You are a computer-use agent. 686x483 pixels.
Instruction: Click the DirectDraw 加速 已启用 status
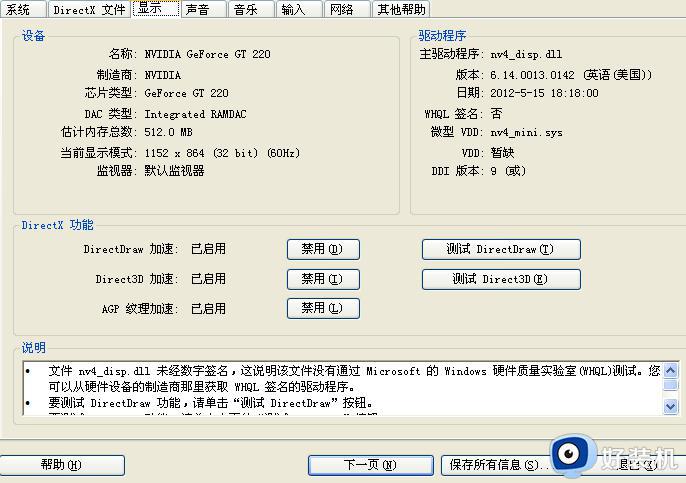pos(209,249)
